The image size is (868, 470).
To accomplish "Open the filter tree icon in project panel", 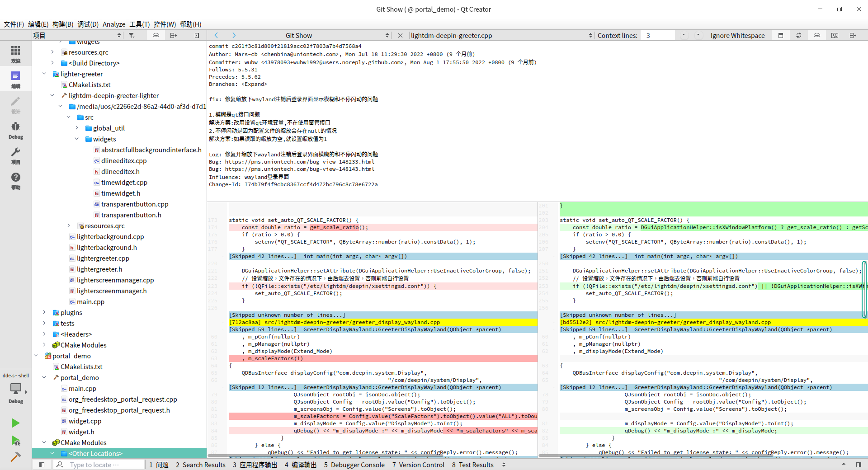I will click(132, 35).
